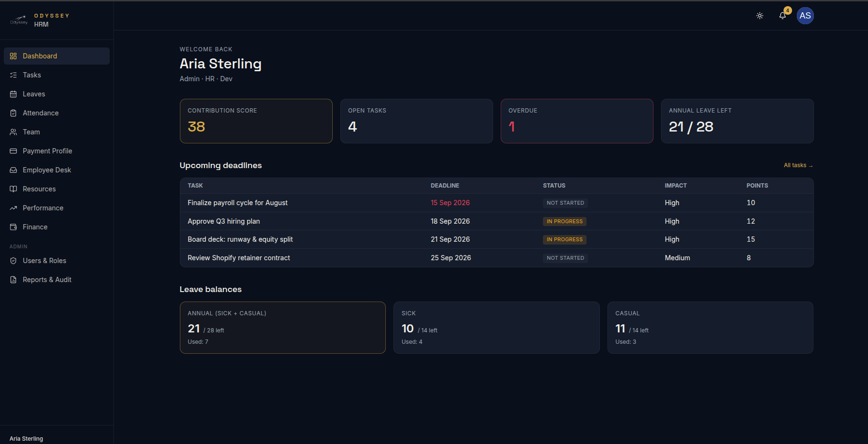868x444 pixels.
Task: Open task 'Finalize payroll cycle for August'
Action: (x=238, y=203)
